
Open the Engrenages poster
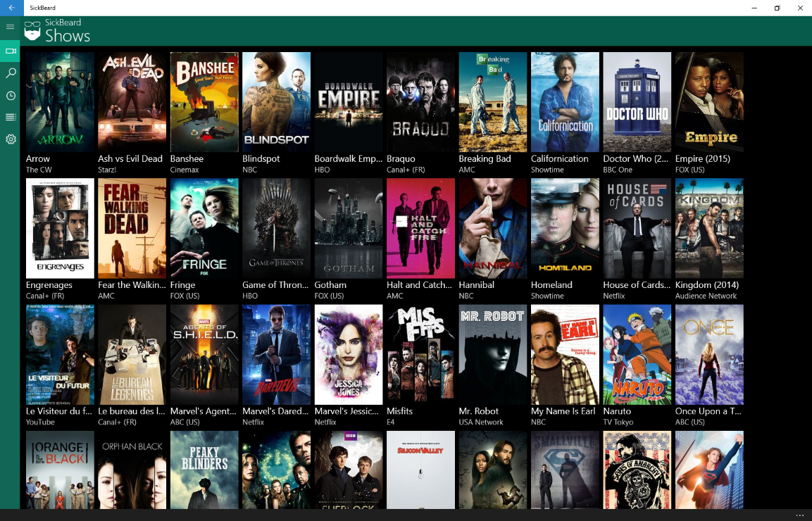click(x=60, y=228)
